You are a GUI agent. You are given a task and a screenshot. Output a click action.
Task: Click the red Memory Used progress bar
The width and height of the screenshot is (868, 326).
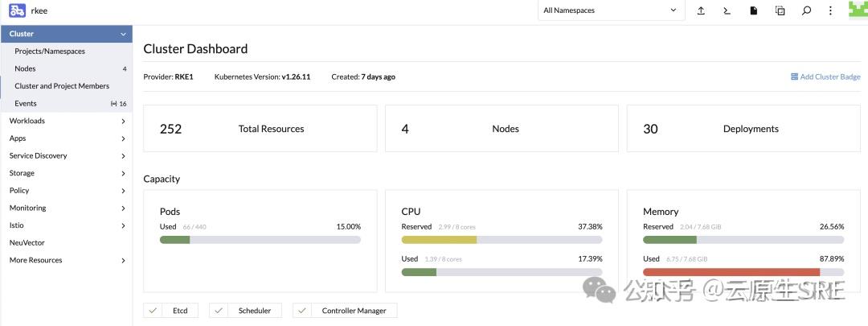click(x=731, y=272)
